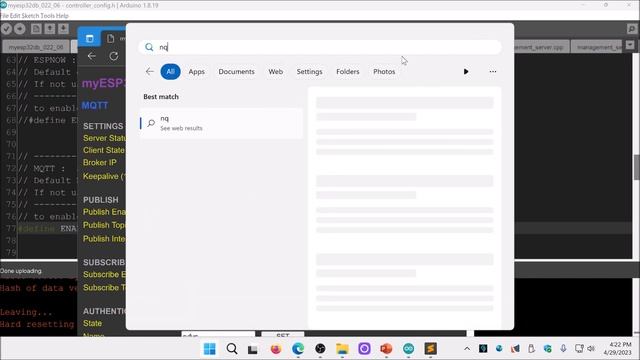Click the 'Done uploading' status text
This screenshot has height=360, width=640.
pos(21,271)
